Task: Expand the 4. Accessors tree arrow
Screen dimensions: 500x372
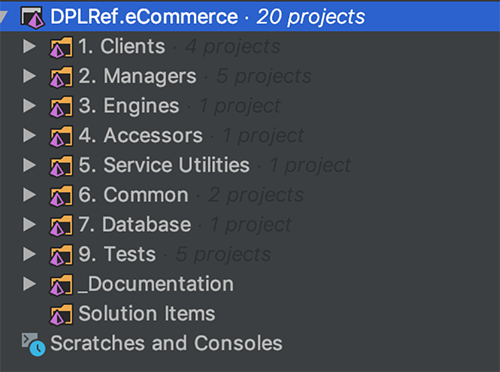Action: 29,135
